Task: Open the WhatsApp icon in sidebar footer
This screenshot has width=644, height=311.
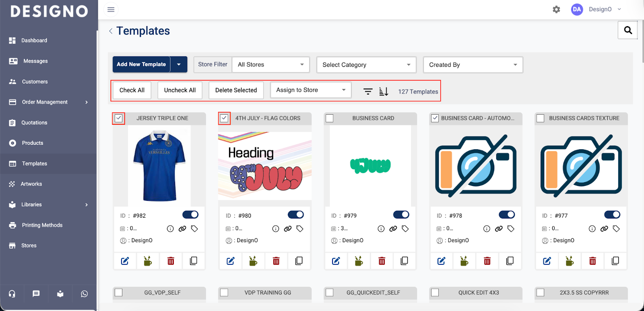Action: click(84, 294)
